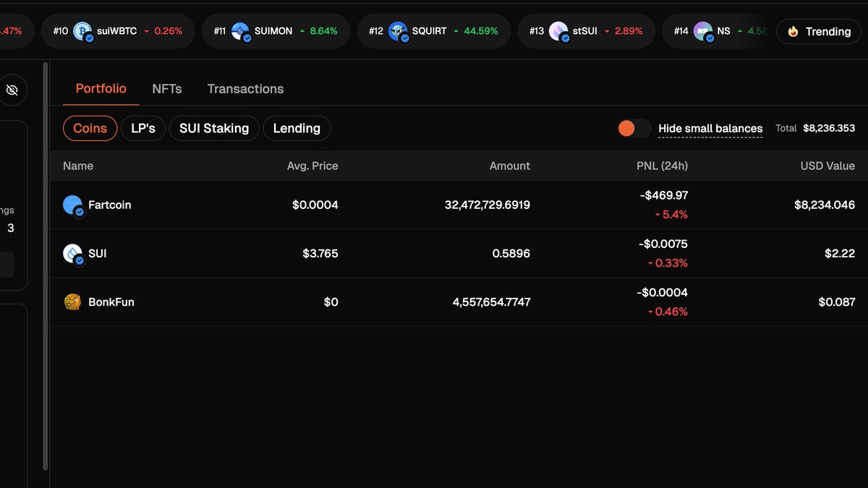868x488 pixels.
Task: Click the Fartcoin PNL value -$469.97
Action: pyautogui.click(x=664, y=195)
